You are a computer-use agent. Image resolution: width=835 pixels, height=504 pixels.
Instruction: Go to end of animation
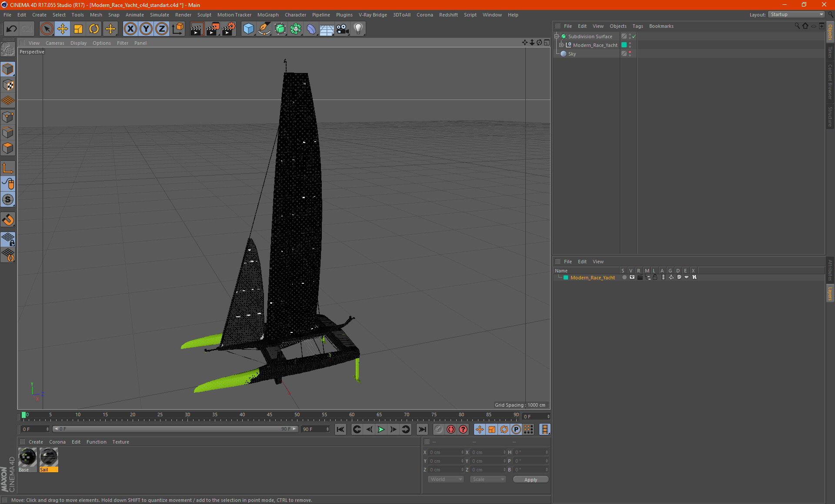click(422, 429)
